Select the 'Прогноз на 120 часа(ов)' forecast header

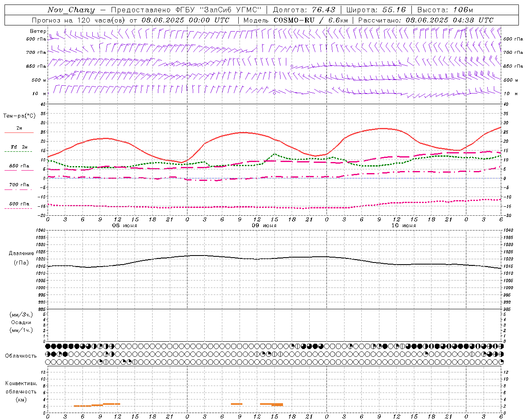[x=79, y=20]
